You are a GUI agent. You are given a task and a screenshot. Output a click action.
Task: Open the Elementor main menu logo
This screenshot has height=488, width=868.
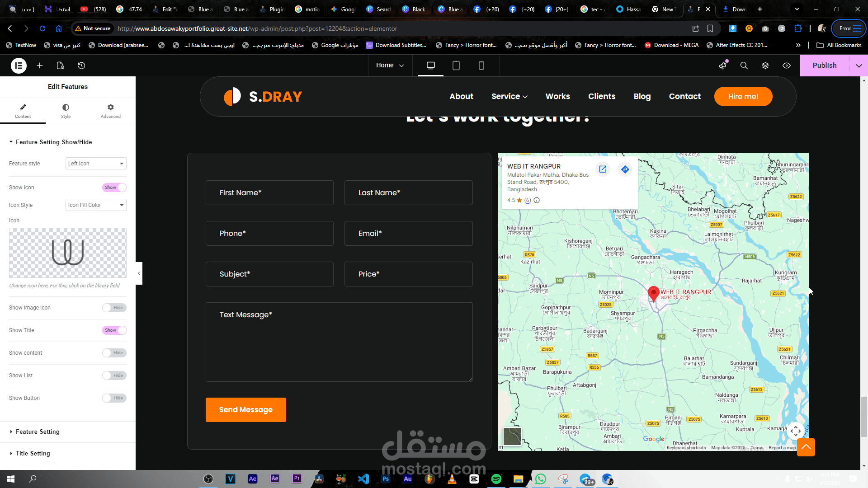point(19,66)
